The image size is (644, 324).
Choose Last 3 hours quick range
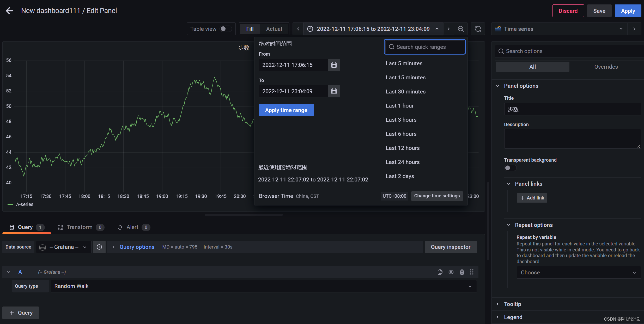click(x=401, y=120)
